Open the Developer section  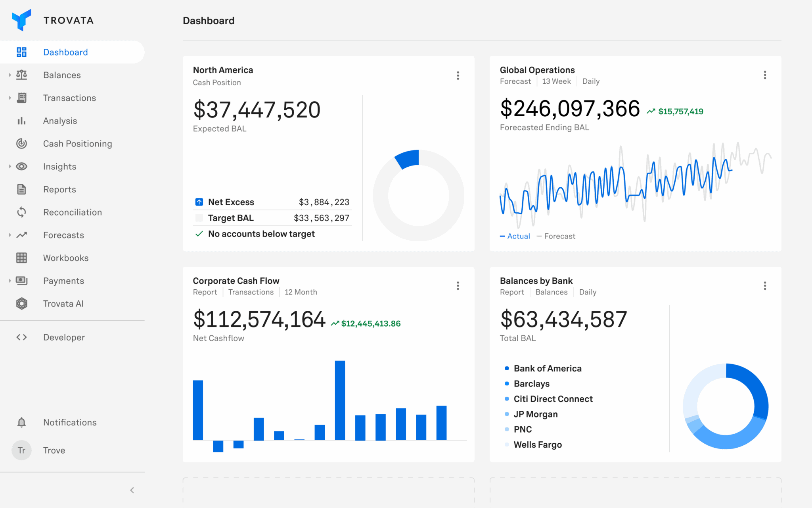click(63, 337)
